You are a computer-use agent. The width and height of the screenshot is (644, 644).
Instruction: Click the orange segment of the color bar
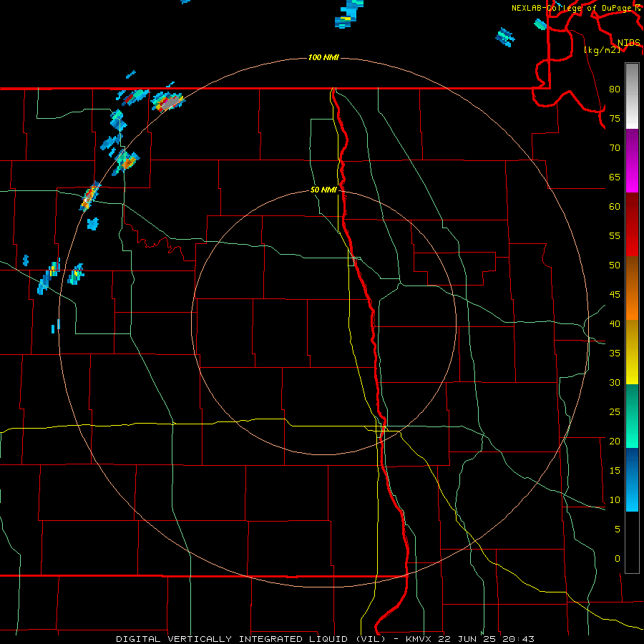pos(632,288)
